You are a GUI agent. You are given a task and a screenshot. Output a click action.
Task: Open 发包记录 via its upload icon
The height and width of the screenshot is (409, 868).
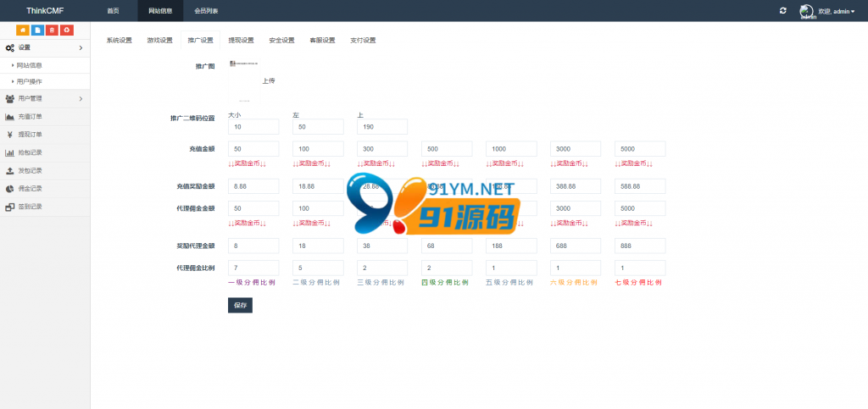coord(10,171)
